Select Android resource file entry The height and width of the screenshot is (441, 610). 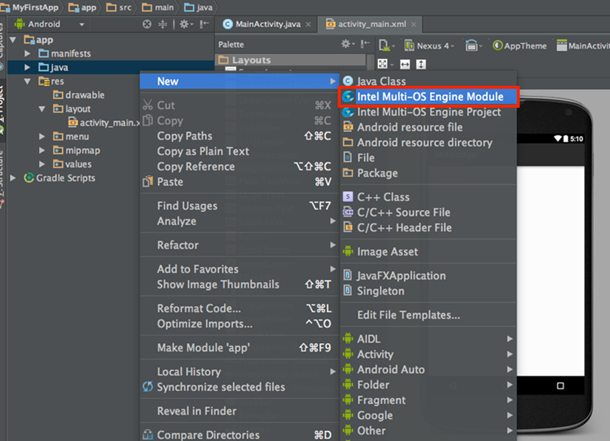428,127
